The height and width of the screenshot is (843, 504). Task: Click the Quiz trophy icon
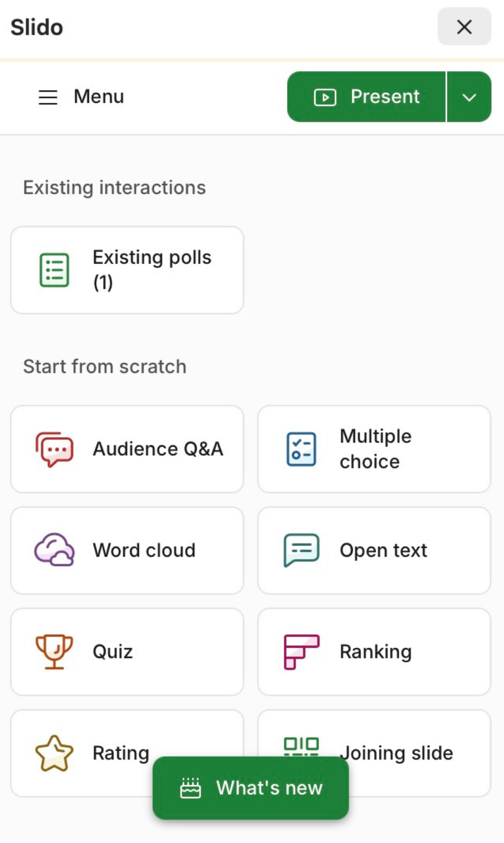(54, 652)
